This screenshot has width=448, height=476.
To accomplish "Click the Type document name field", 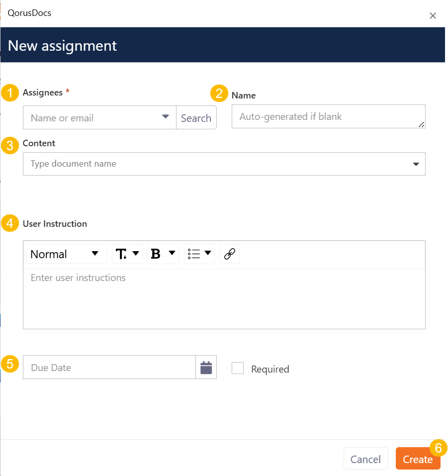I will pyautogui.click(x=214, y=164).
